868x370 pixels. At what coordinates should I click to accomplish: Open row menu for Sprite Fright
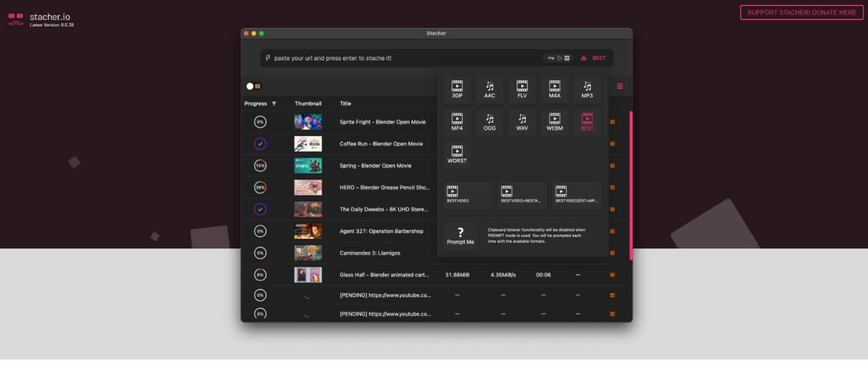[x=612, y=121]
